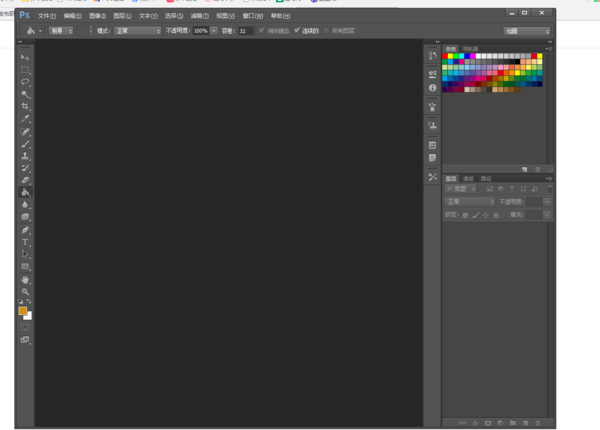Image resolution: width=600 pixels, height=430 pixels.
Task: Open the layer blend mode dropdown
Action: click(470, 202)
